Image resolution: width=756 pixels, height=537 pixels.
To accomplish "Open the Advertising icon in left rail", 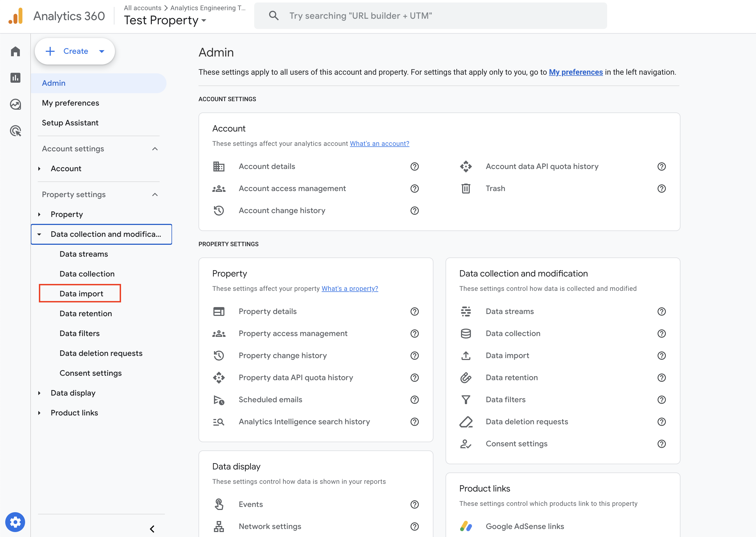I will (x=15, y=131).
